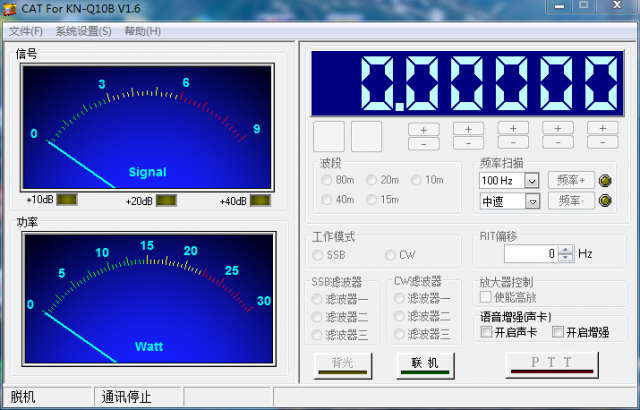Click minus under third frequency digit
The height and width of the screenshot is (410, 640).
(x=468, y=143)
